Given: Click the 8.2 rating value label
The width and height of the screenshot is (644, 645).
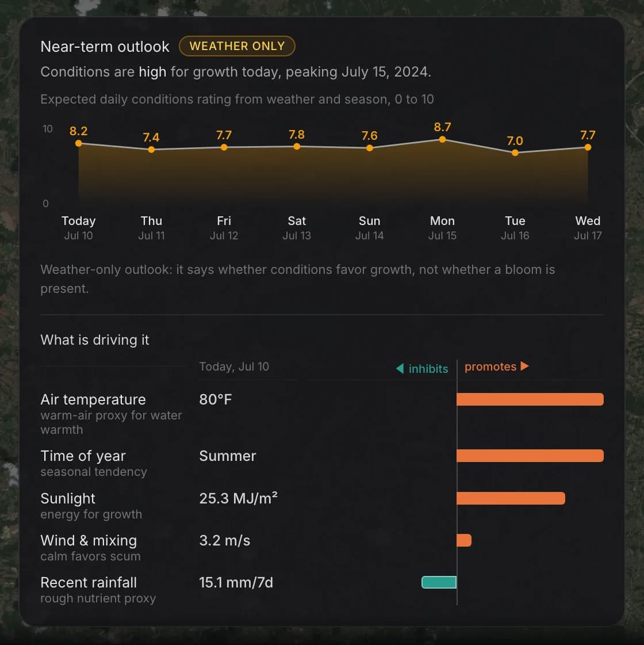Looking at the screenshot, I should [x=79, y=131].
